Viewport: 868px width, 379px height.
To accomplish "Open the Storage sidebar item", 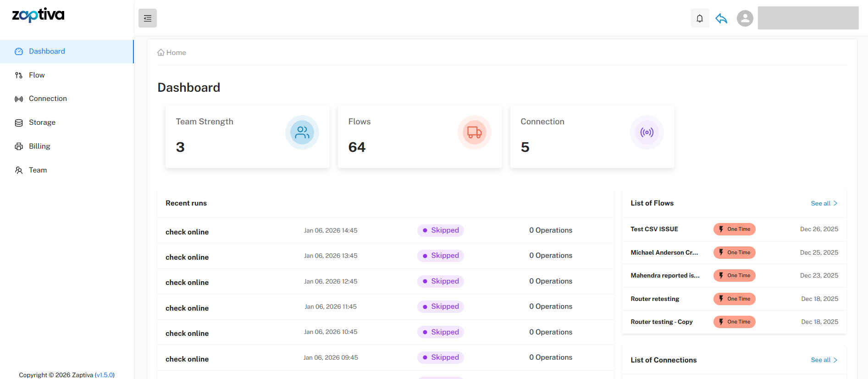I will [42, 123].
